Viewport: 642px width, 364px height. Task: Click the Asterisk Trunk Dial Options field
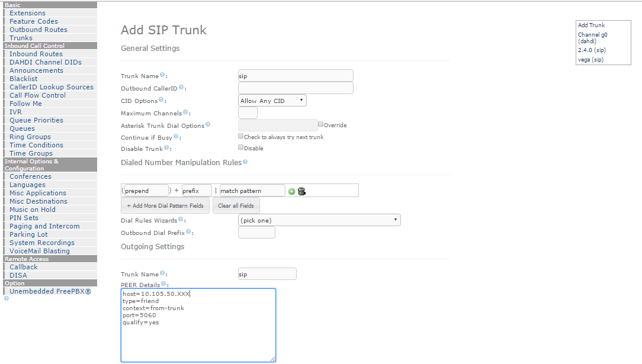pyautogui.click(x=278, y=125)
